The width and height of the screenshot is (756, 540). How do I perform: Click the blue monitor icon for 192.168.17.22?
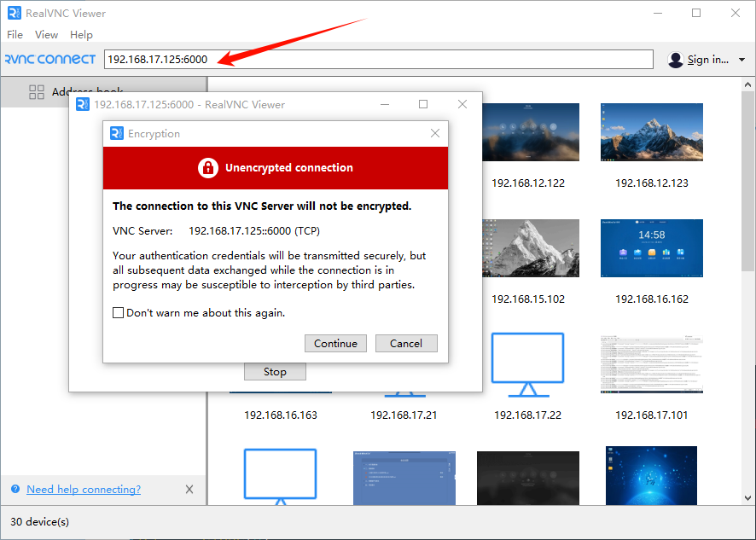[527, 363]
